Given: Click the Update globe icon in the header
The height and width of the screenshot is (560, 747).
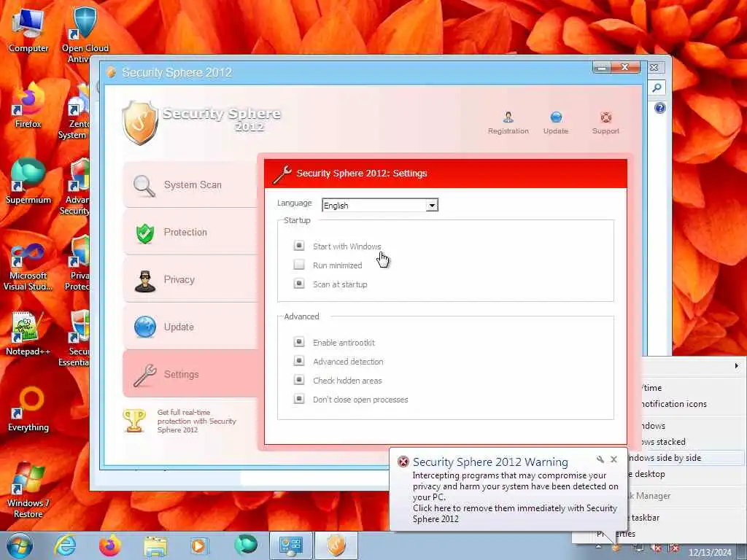Looking at the screenshot, I should click(x=556, y=117).
